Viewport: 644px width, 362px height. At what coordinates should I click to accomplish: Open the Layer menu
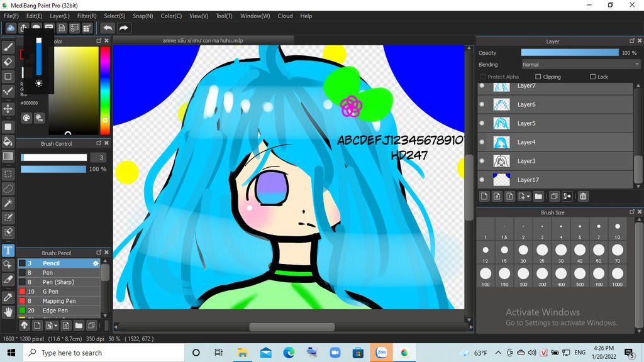point(60,16)
